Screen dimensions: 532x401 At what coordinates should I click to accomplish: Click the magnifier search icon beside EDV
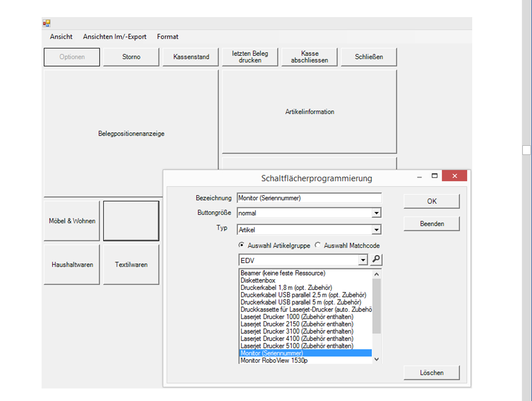377,260
